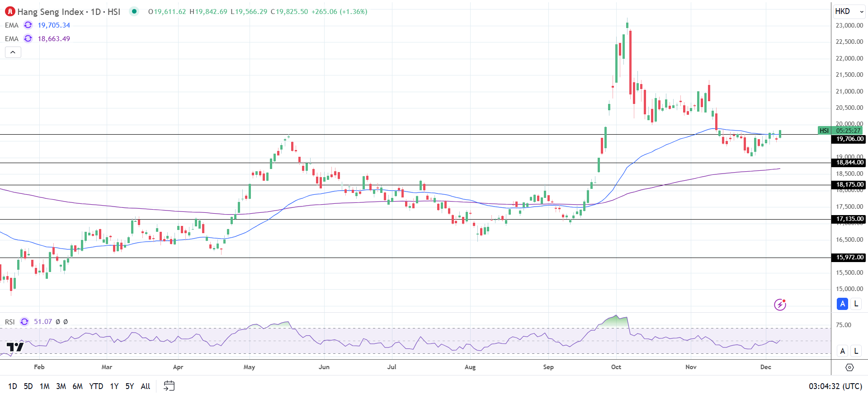The width and height of the screenshot is (868, 394).
Task: Select the 1M time range
Action: point(44,386)
